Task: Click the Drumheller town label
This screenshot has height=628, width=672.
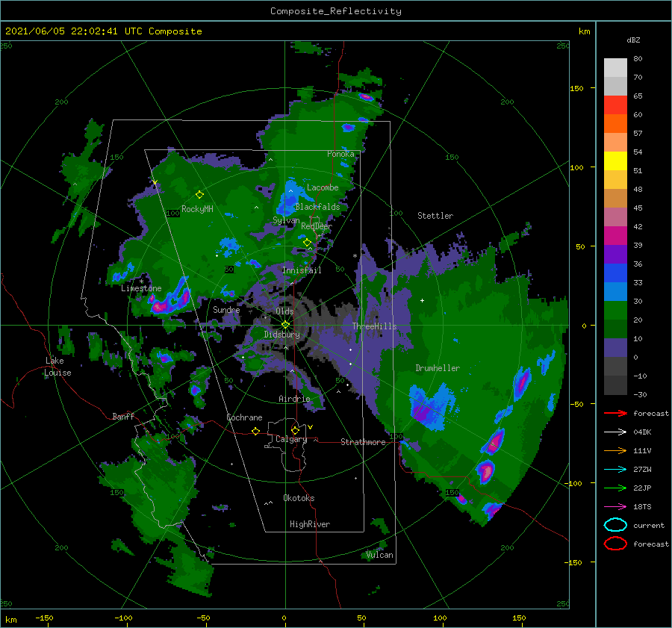Action: [438, 368]
